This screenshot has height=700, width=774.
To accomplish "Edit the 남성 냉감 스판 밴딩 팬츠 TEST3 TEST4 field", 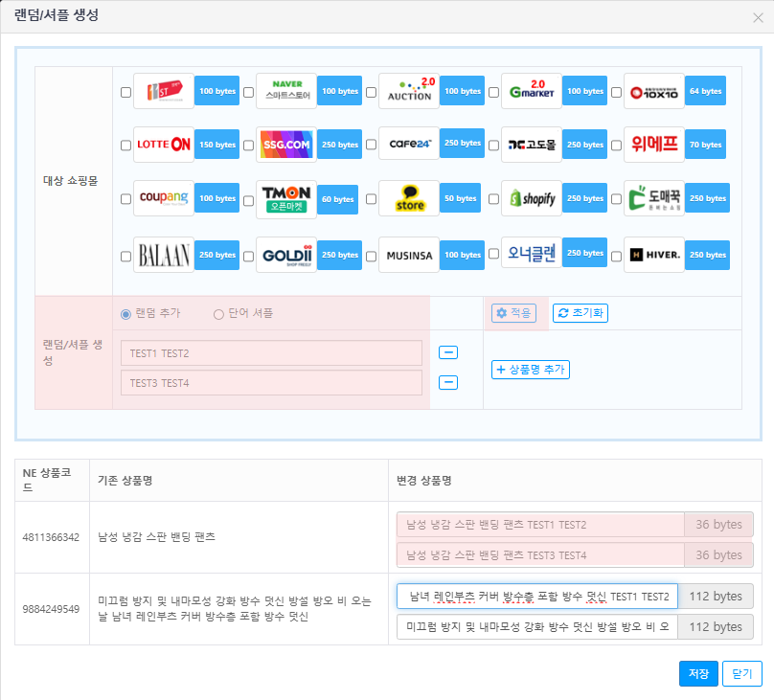I will click(x=540, y=555).
